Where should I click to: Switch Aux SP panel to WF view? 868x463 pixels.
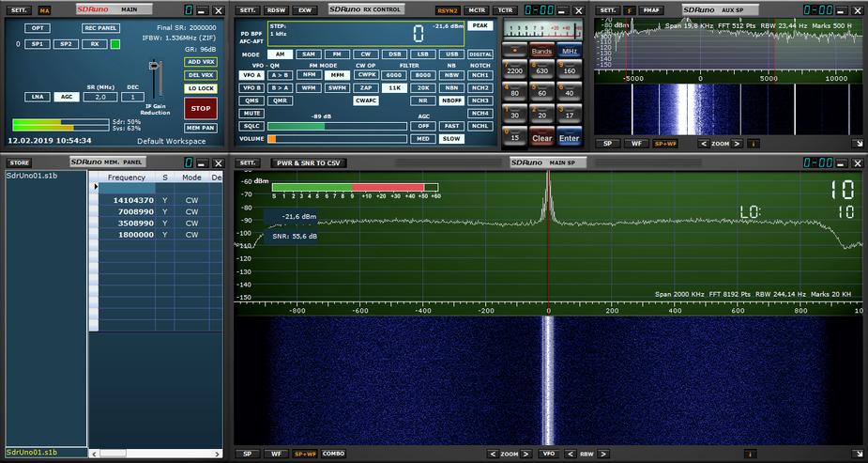(636, 144)
